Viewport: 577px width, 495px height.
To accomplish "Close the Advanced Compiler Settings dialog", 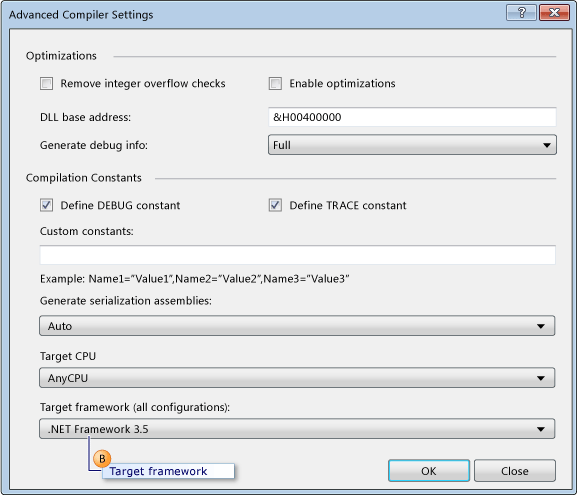I will (x=554, y=13).
